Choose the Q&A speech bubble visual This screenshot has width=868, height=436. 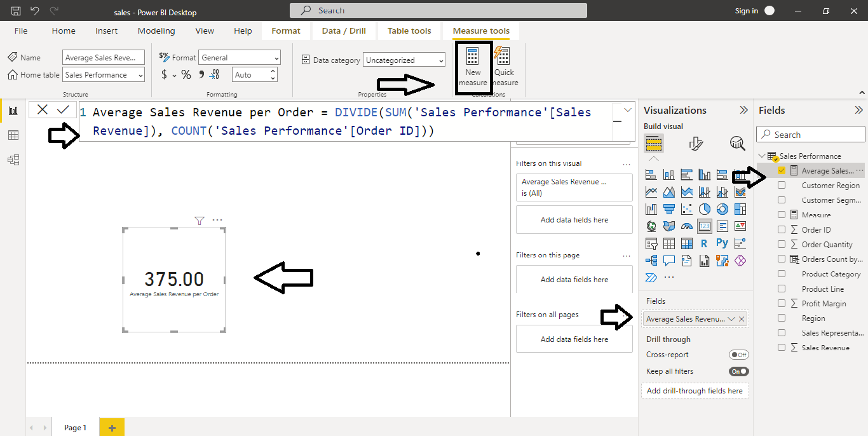click(669, 261)
